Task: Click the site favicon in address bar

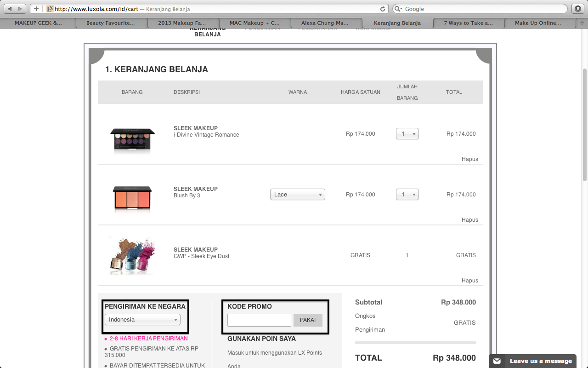Action: tap(50, 9)
